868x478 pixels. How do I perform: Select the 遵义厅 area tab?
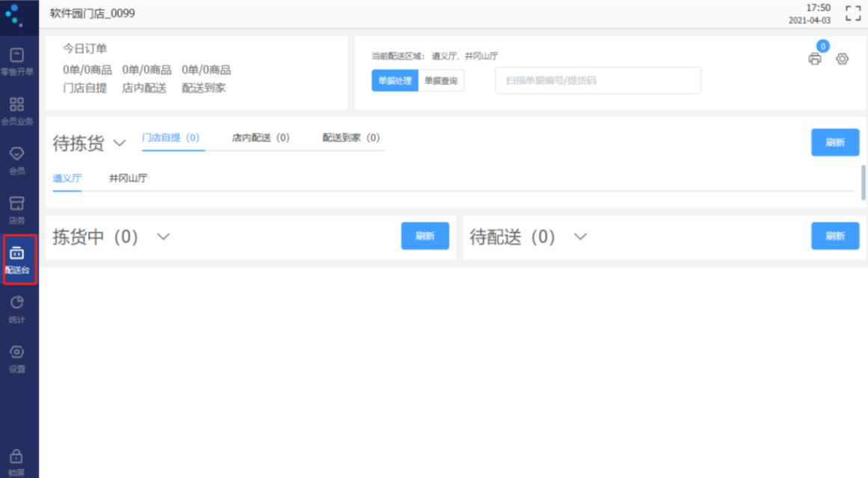tap(67, 178)
